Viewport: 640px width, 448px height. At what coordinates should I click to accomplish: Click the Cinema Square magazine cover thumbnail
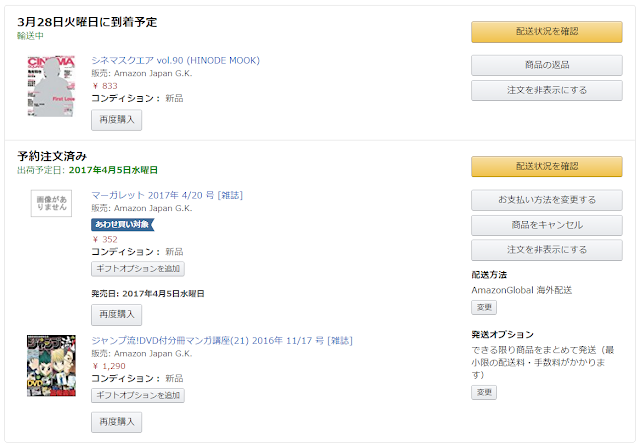pos(53,86)
